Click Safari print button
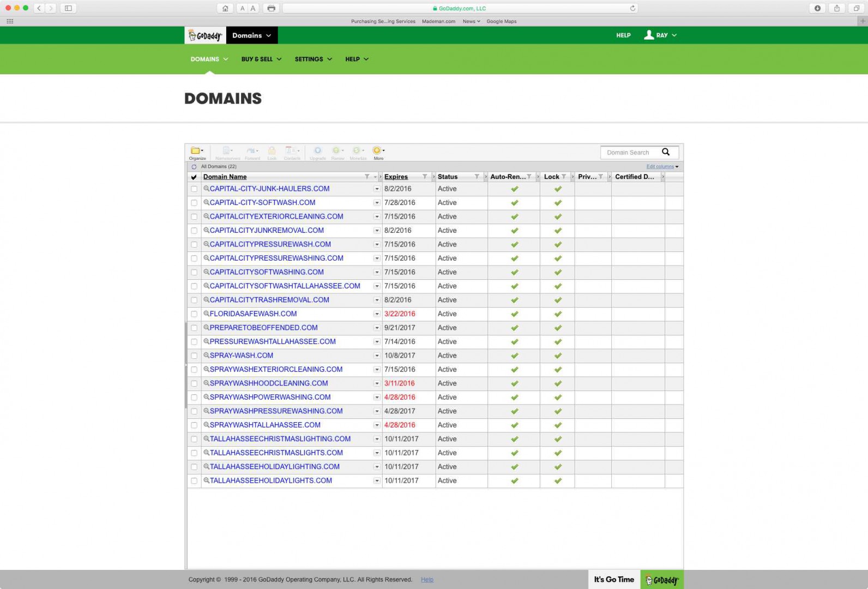The image size is (868, 589). [x=271, y=8]
